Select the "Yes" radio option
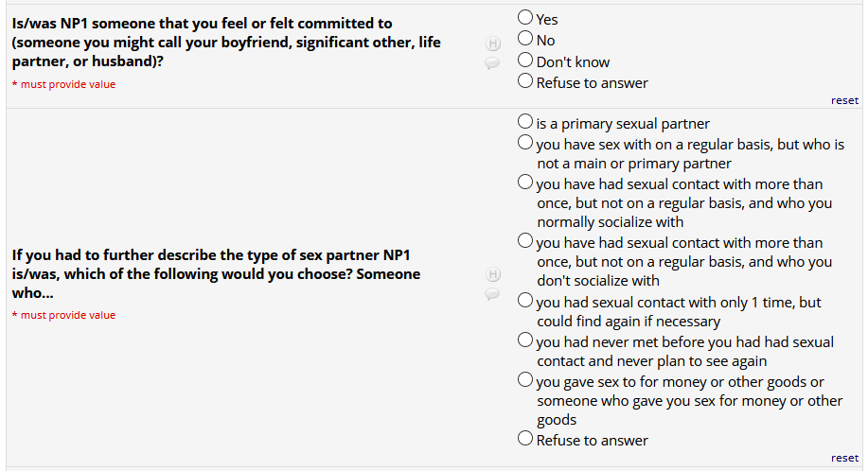 525,18
